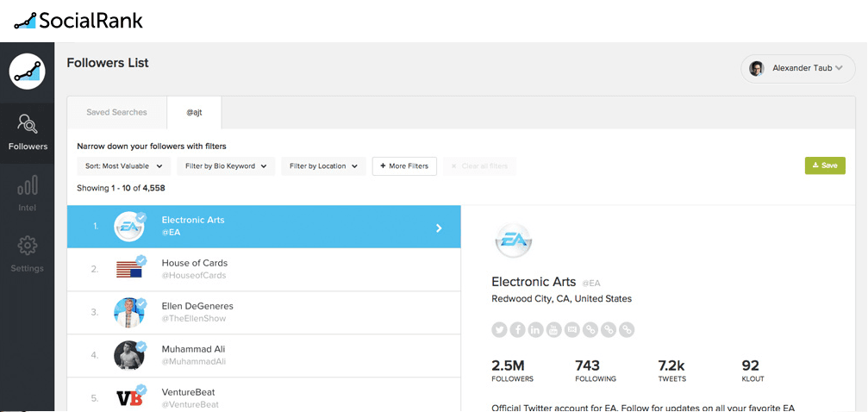868x412 pixels.
Task: Click the SocialRank logo in the header
Action: (78, 21)
